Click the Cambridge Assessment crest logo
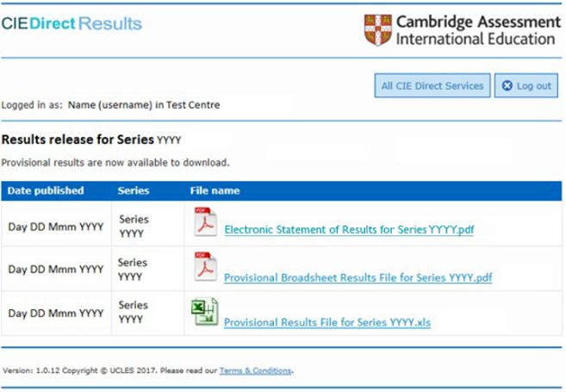This screenshot has width=566, height=392. pyautogui.click(x=378, y=30)
